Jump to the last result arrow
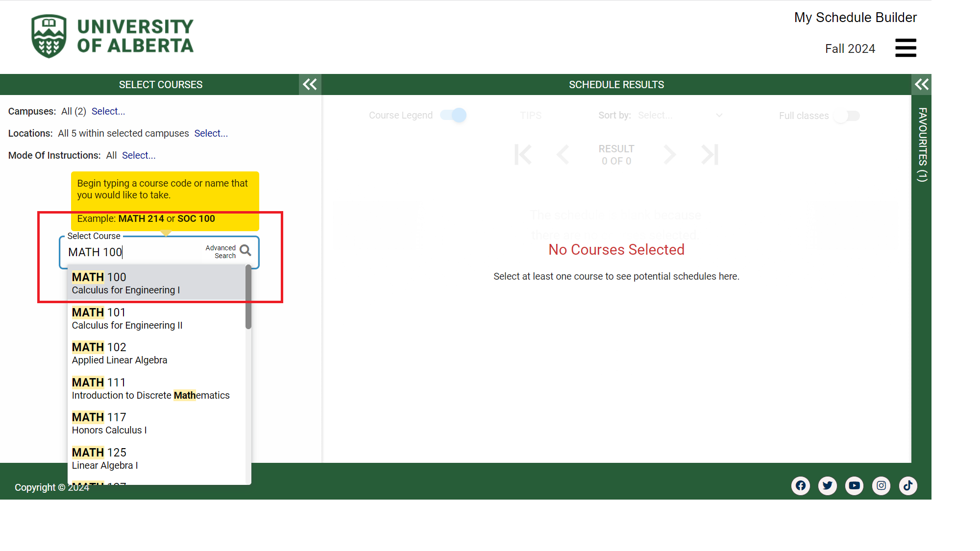The width and height of the screenshot is (980, 551). click(x=710, y=155)
